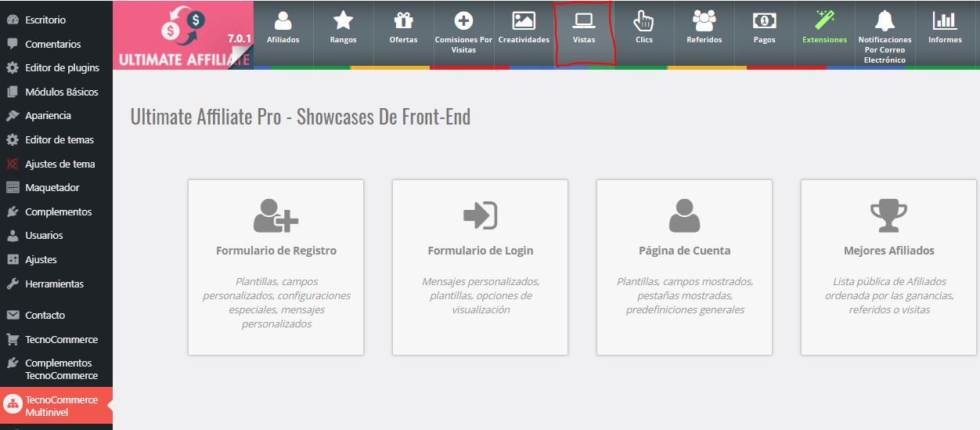Click the Vistas laptop icon

(x=584, y=21)
